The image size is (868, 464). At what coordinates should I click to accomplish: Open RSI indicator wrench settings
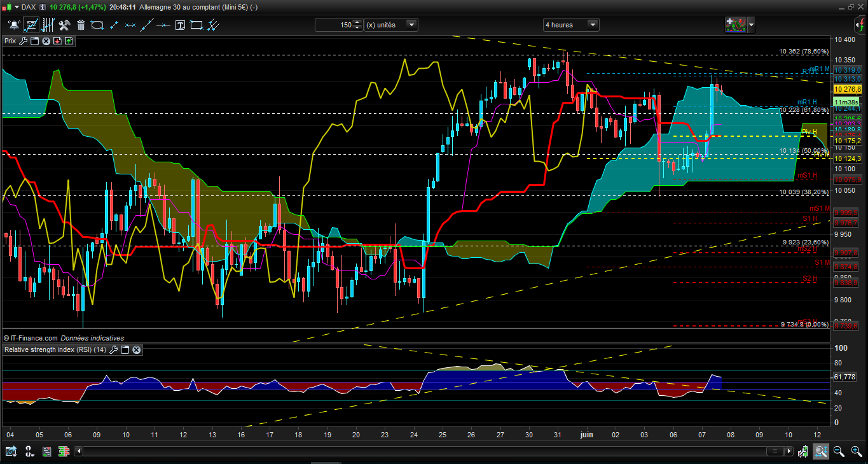click(114, 349)
